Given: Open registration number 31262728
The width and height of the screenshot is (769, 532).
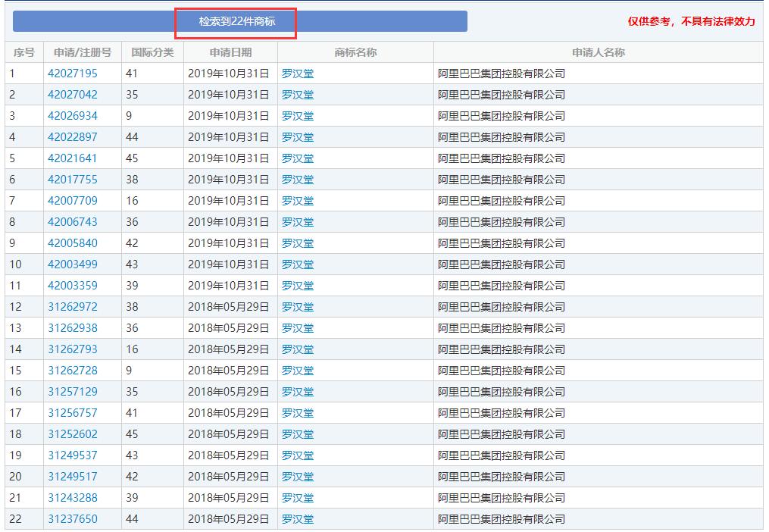Looking at the screenshot, I should (x=73, y=371).
